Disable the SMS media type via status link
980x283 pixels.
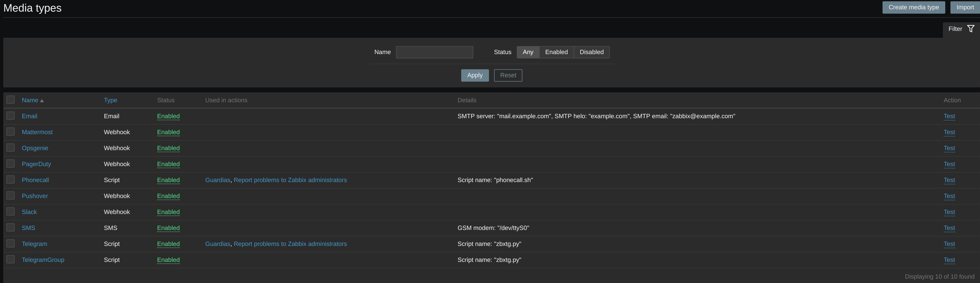[x=168, y=228]
